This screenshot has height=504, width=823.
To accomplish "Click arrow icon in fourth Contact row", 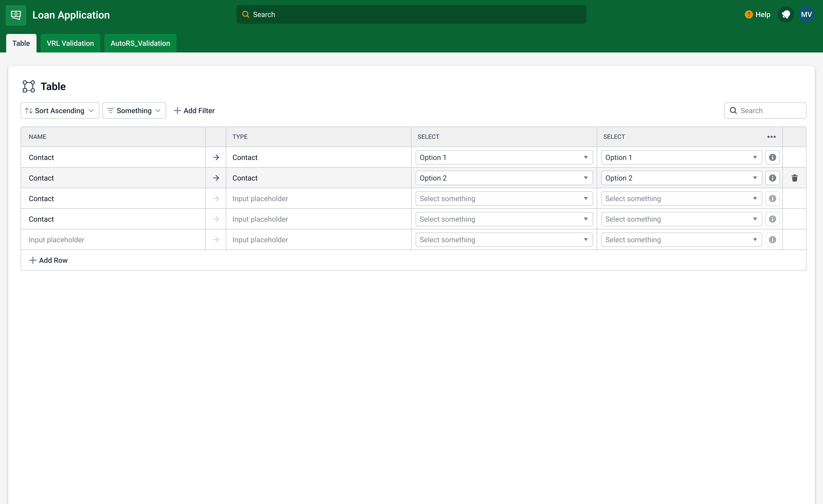I will (216, 219).
